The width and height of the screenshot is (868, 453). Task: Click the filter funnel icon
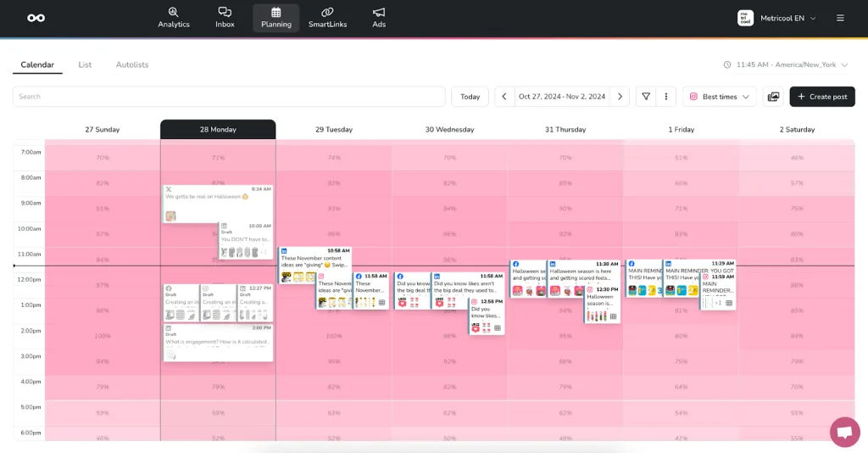tap(646, 97)
